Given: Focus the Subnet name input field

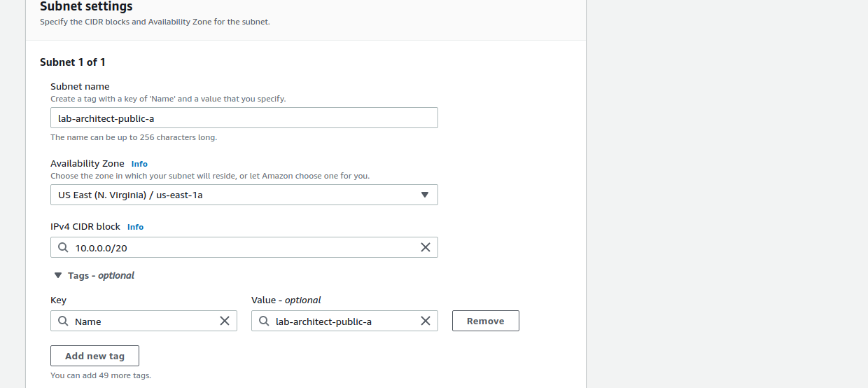Looking at the screenshot, I should [244, 118].
